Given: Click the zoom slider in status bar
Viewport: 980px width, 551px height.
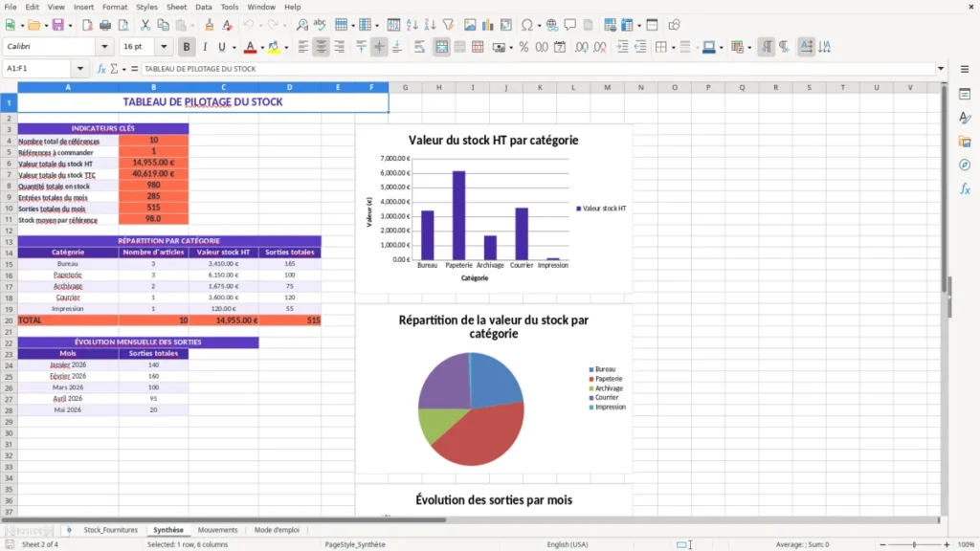Looking at the screenshot, I should click(x=914, y=544).
